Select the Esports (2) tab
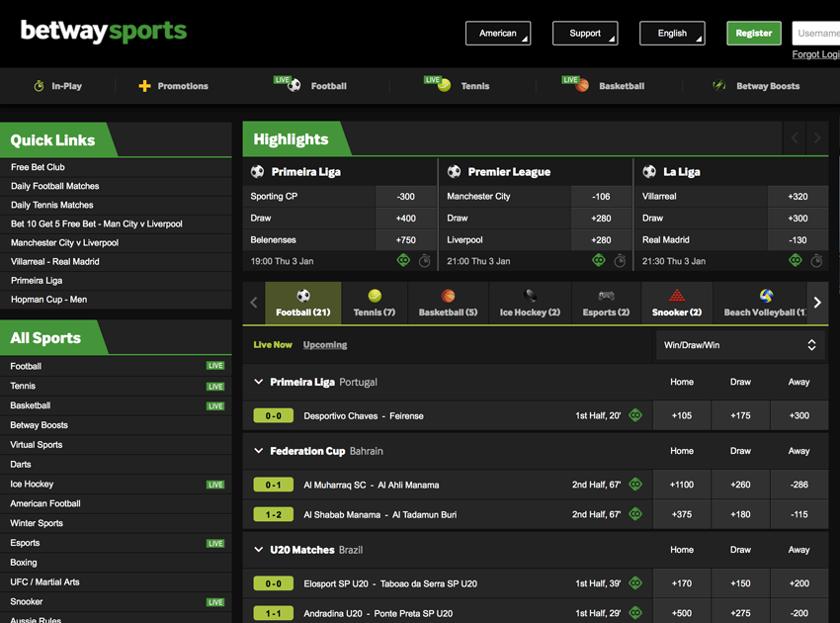 606,303
